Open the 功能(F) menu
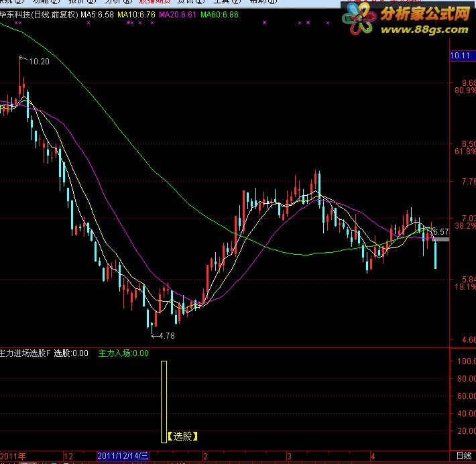 pyautogui.click(x=46, y=1)
